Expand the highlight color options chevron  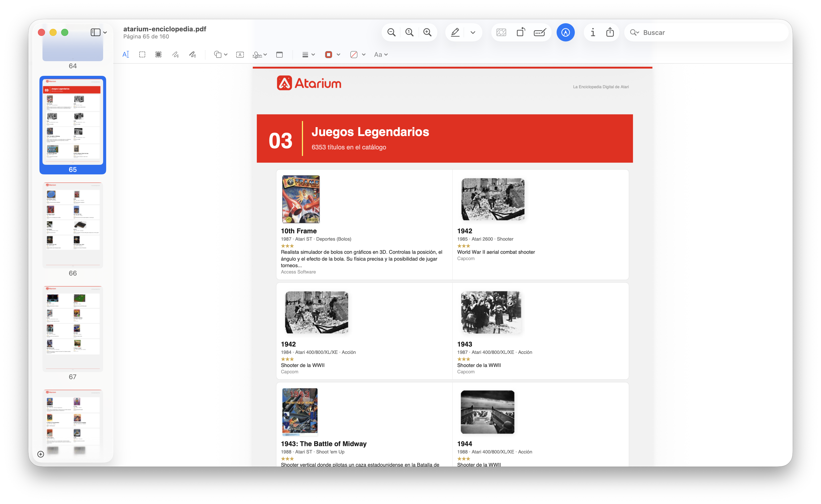click(x=473, y=32)
